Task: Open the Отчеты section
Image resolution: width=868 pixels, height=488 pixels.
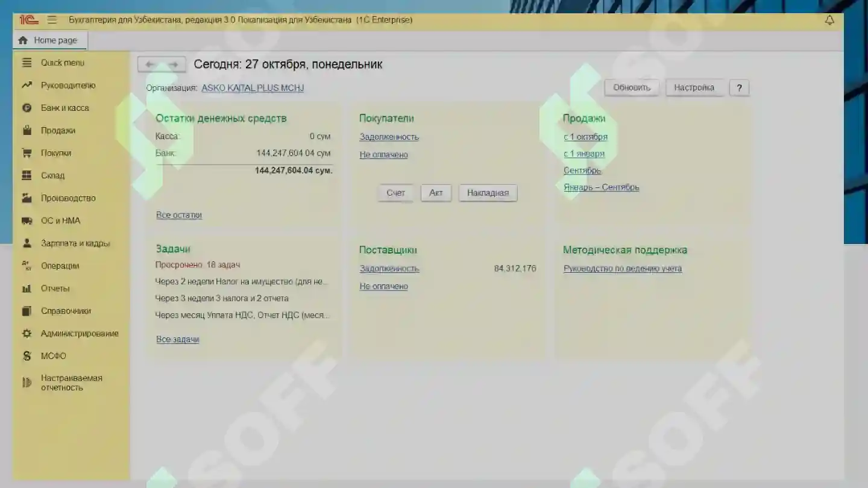Action: (x=55, y=289)
